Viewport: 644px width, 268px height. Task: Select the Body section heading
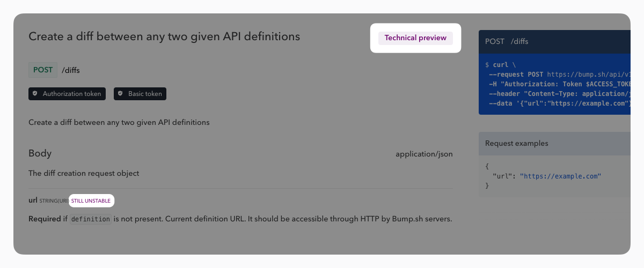tap(40, 153)
